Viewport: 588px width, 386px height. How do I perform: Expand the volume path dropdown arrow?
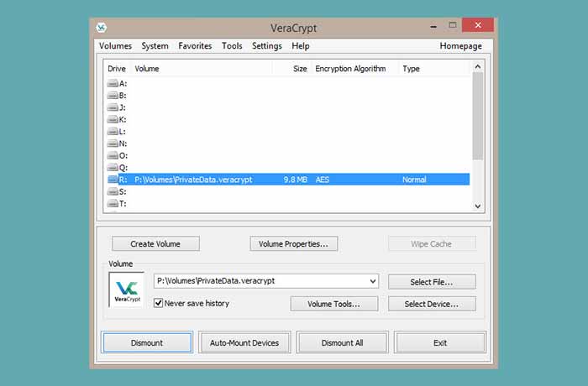point(373,281)
